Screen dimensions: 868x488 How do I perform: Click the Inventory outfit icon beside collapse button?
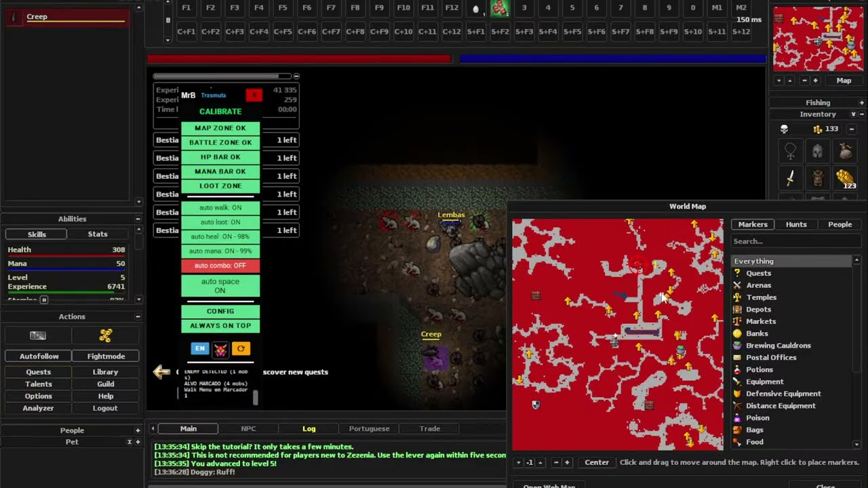[x=854, y=115]
